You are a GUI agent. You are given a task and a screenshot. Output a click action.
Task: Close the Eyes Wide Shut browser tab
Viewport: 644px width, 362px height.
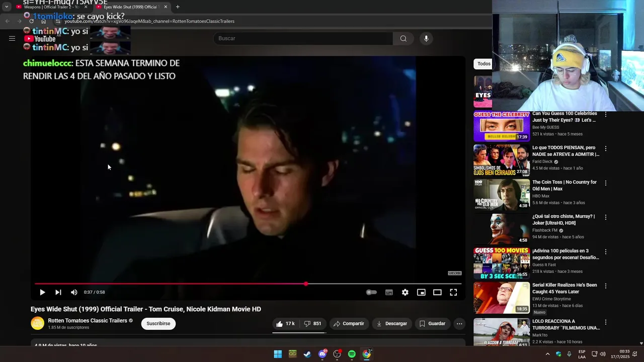(x=166, y=7)
